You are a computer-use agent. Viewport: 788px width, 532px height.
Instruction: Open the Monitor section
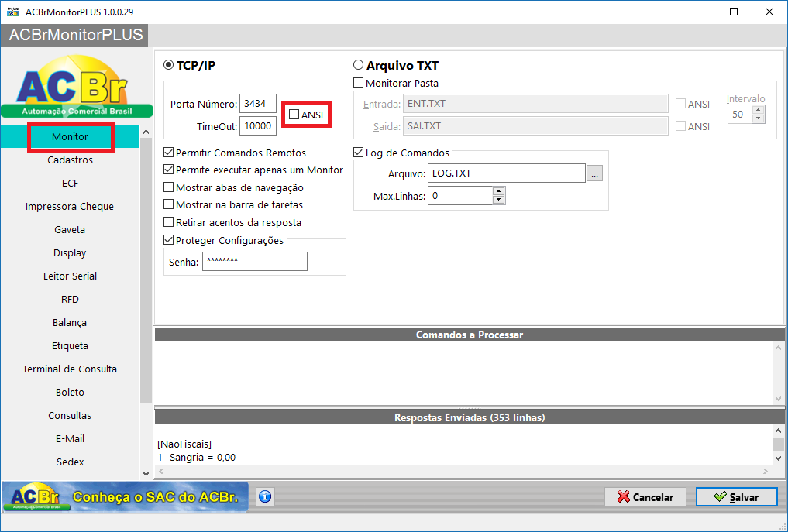70,136
